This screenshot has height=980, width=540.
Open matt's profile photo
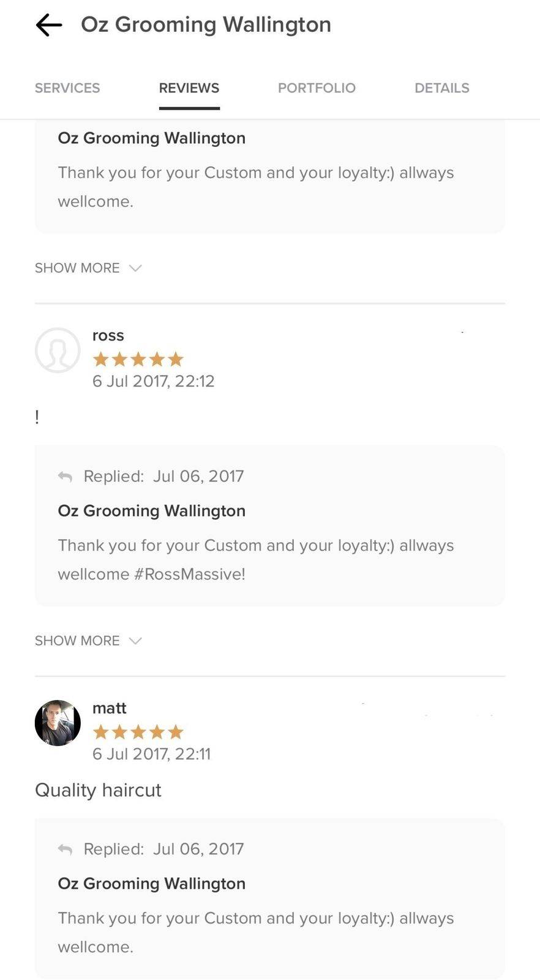click(x=58, y=723)
